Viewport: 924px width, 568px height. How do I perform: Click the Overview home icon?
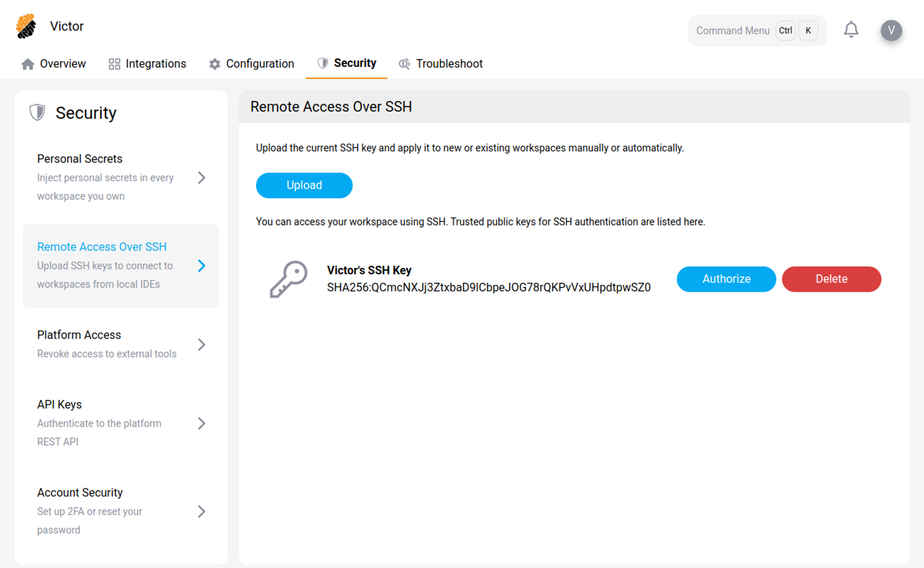click(28, 64)
